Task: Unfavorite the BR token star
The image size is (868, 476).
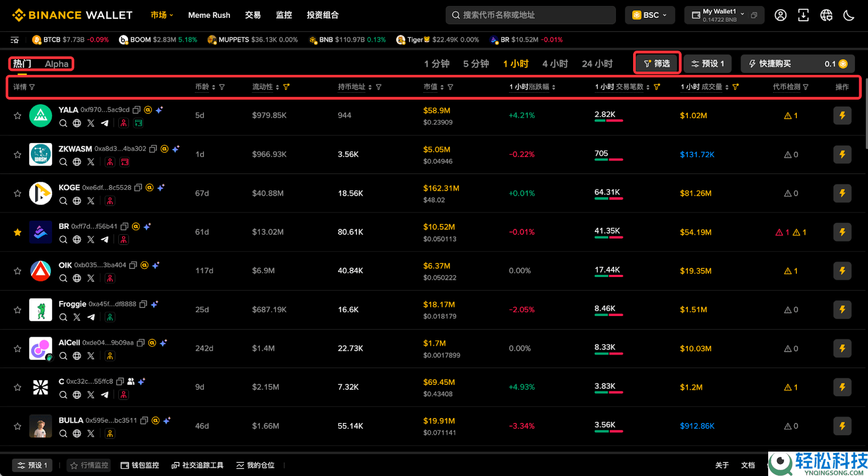Action: pyautogui.click(x=17, y=232)
